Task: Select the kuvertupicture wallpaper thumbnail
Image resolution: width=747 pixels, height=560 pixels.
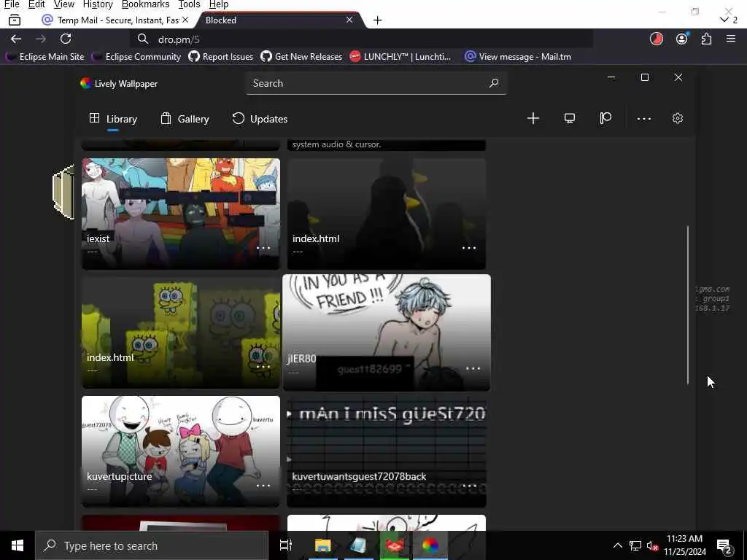Action: (x=181, y=451)
